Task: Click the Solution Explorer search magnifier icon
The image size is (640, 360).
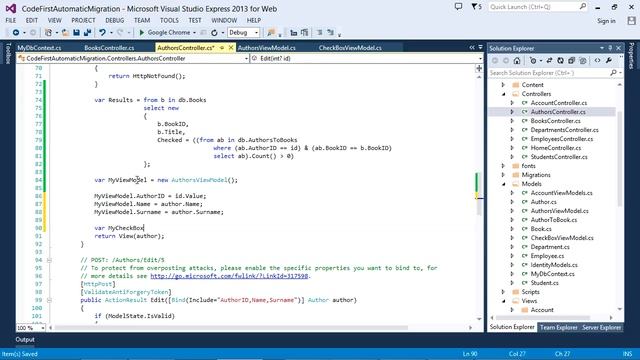Action: coord(613,73)
